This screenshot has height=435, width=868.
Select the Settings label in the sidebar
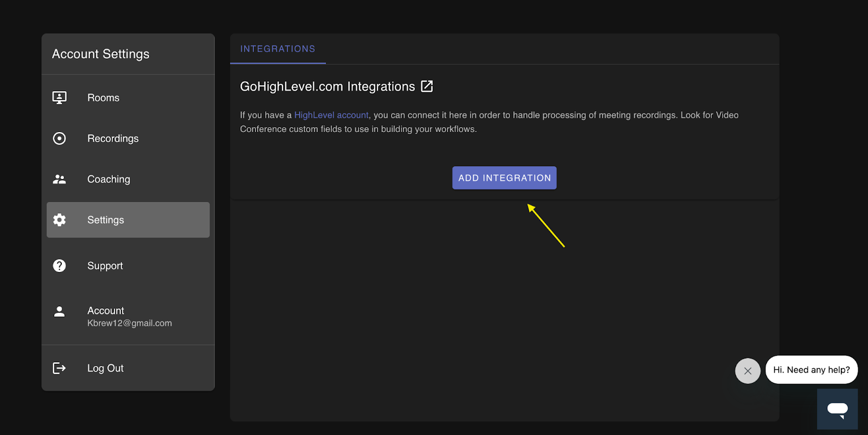coord(106,220)
